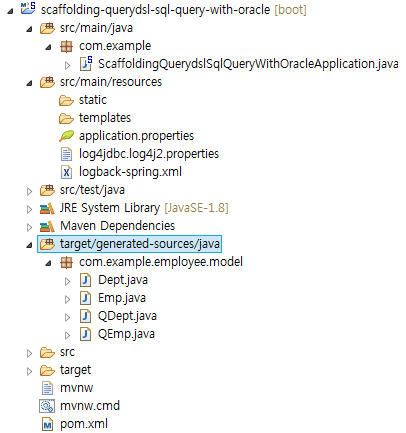Click the logback-spring.xml file icon
The width and height of the screenshot is (406, 433).
(x=66, y=172)
